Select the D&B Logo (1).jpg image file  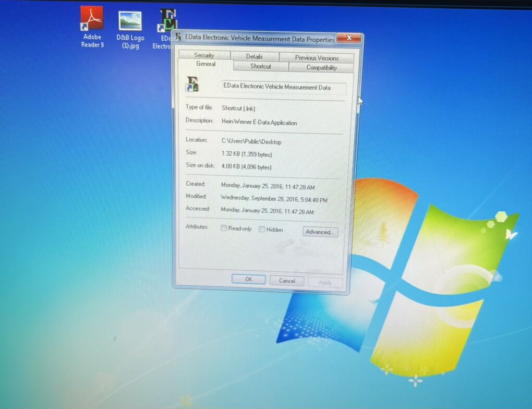point(130,21)
